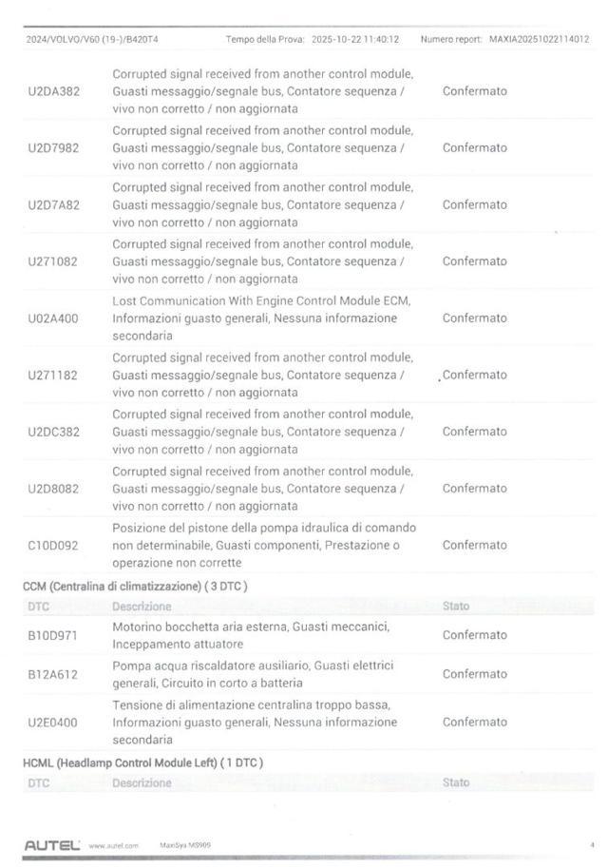
Task: Select the B10D971 fault code
Action: pos(53,635)
